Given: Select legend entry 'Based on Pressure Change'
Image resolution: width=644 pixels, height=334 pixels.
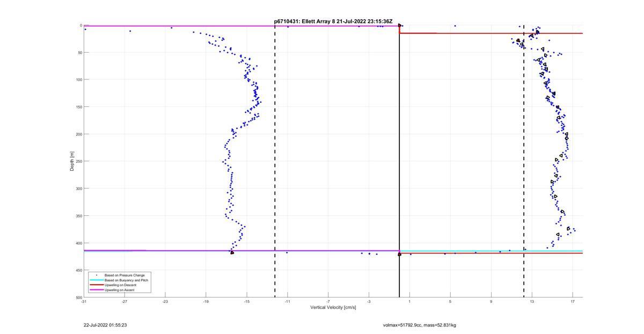Looking at the screenshot, I should click(124, 275).
